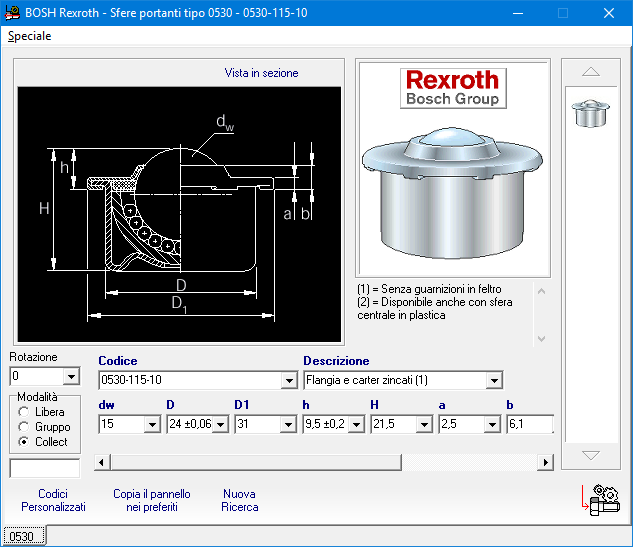633x547 pixels.
Task: Click the sectional technical drawing of the ball unit
Action: tap(179, 215)
